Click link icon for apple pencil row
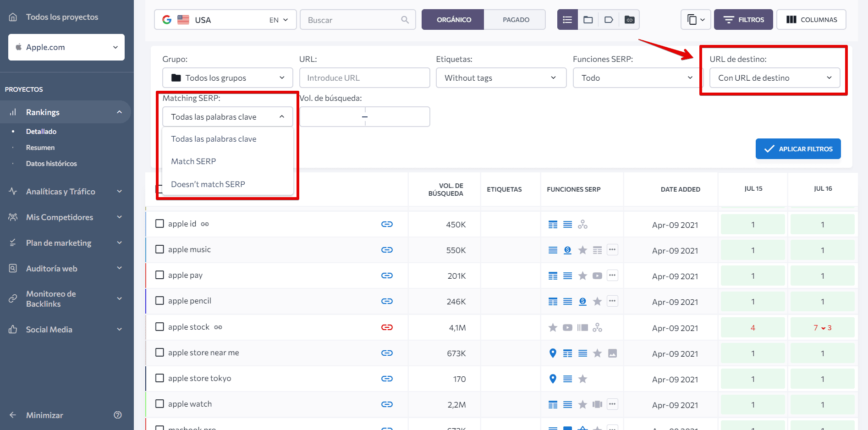Image resolution: width=868 pixels, height=430 pixels. click(x=387, y=301)
